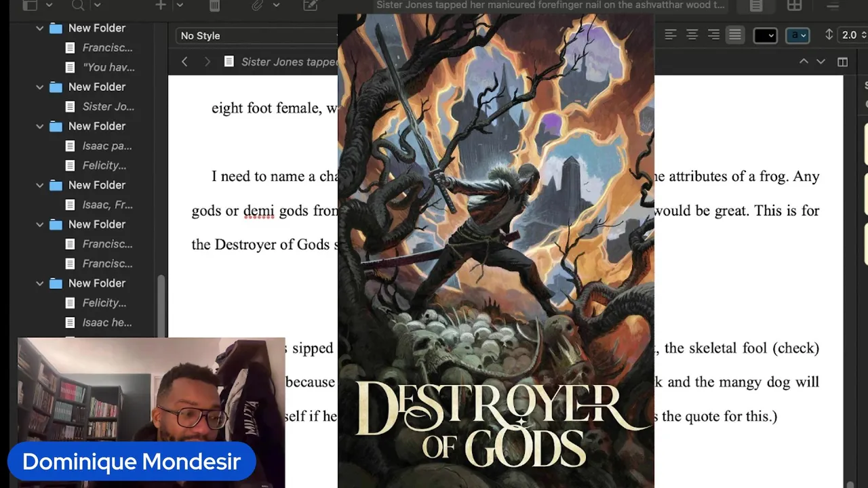Collapse the folder containing Sister Jo...
The height and width of the screenshot is (488, 868).
pyautogui.click(x=39, y=87)
